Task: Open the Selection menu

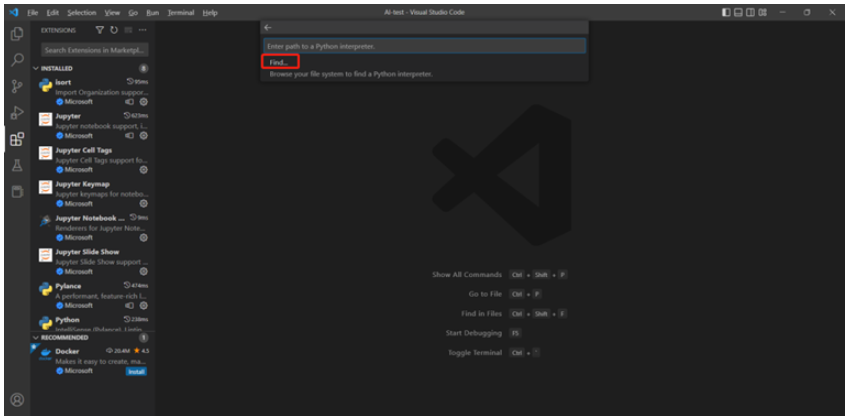Action: [82, 12]
